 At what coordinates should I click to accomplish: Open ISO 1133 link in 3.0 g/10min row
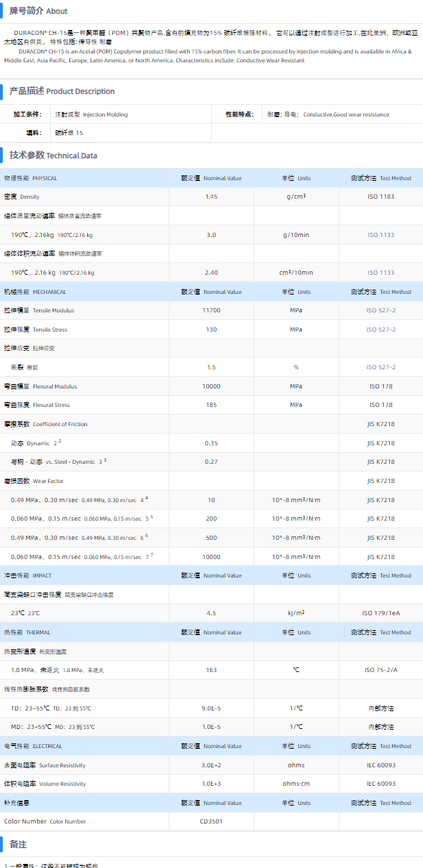(380, 235)
